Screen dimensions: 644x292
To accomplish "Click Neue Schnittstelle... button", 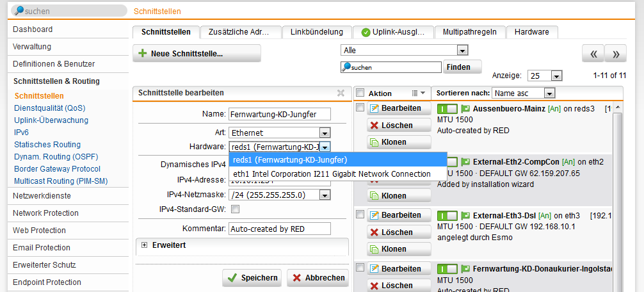I will tap(197, 54).
